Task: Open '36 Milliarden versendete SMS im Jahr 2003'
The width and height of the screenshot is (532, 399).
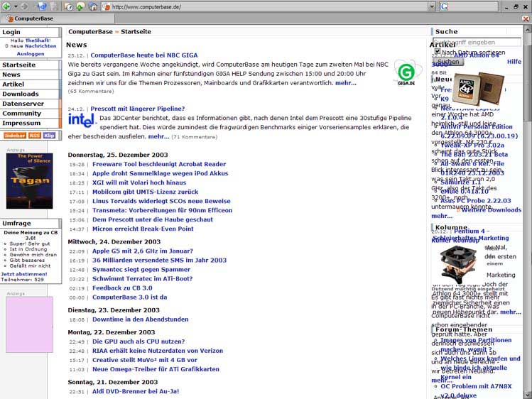Action: click(159, 261)
